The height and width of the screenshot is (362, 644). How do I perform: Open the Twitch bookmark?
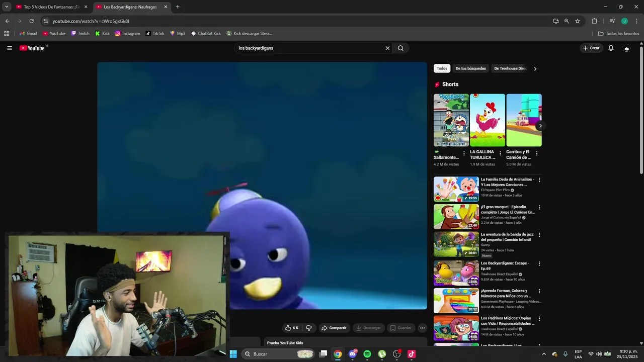(x=80, y=34)
